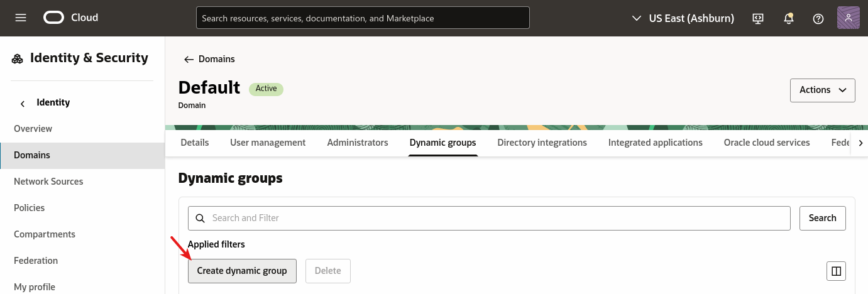Screen dimensions: 868x294
Task: Click the Active status badge
Action: (x=266, y=89)
